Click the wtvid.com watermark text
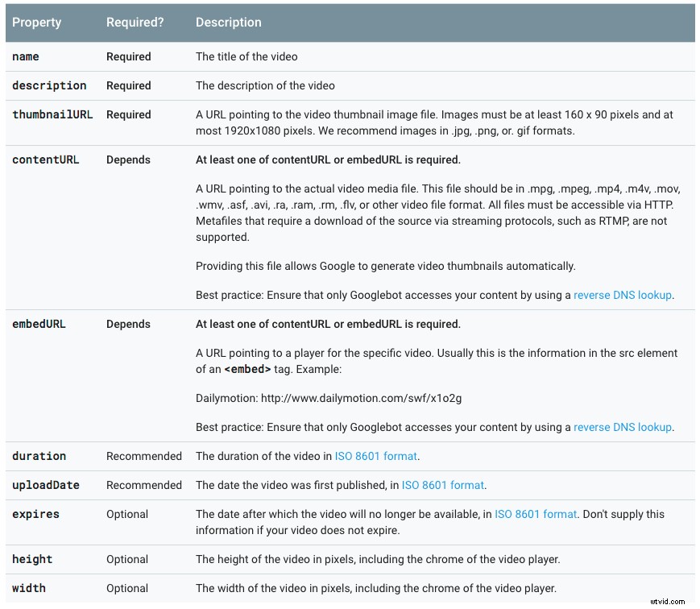 (x=667, y=603)
